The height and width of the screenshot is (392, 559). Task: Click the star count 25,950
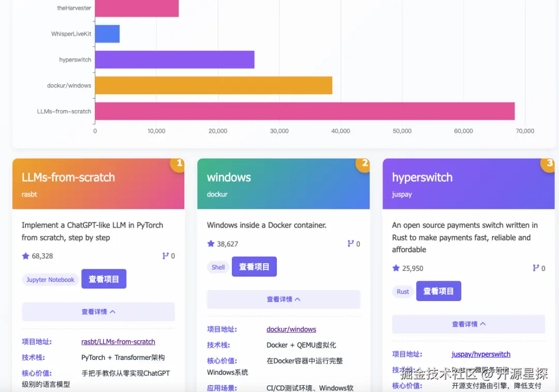(x=413, y=268)
